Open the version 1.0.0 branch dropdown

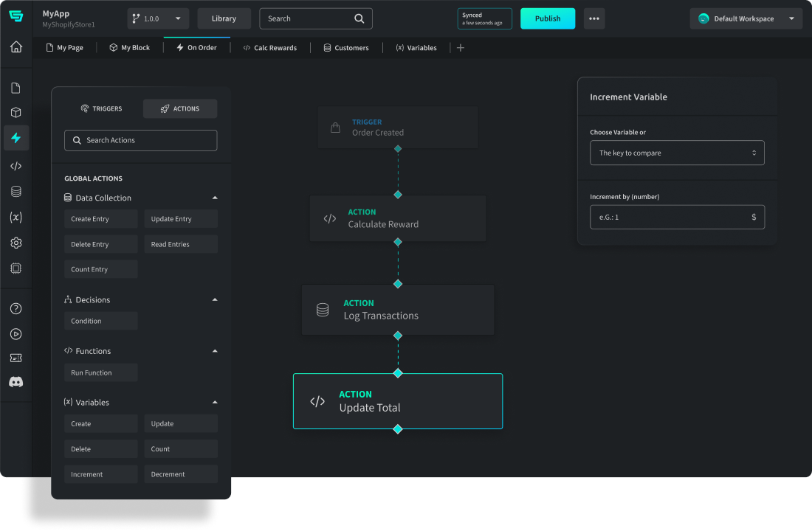pyautogui.click(x=158, y=18)
